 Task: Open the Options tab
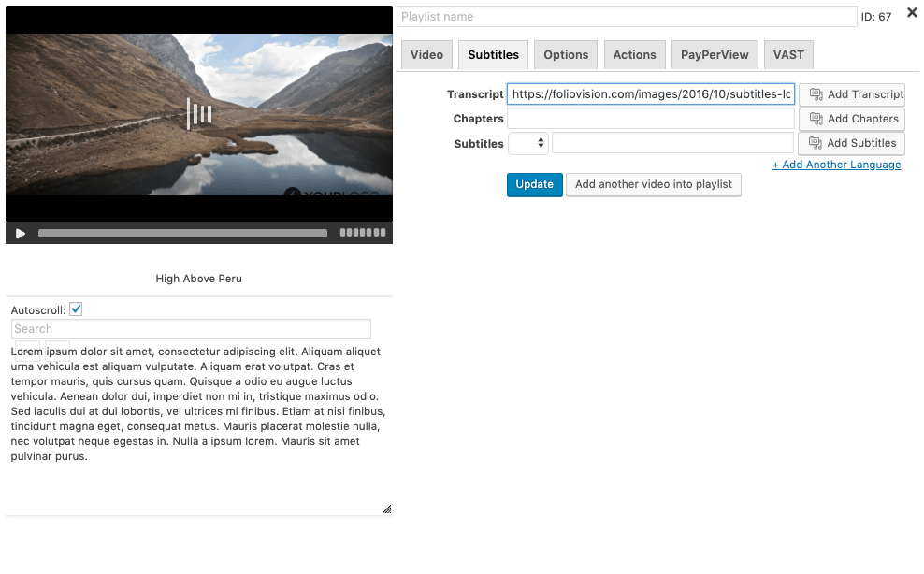coord(566,55)
